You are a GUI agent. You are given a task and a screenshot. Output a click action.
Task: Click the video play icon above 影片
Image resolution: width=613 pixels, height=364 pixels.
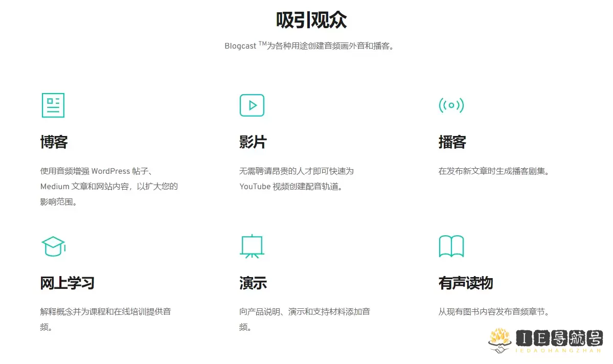click(252, 105)
